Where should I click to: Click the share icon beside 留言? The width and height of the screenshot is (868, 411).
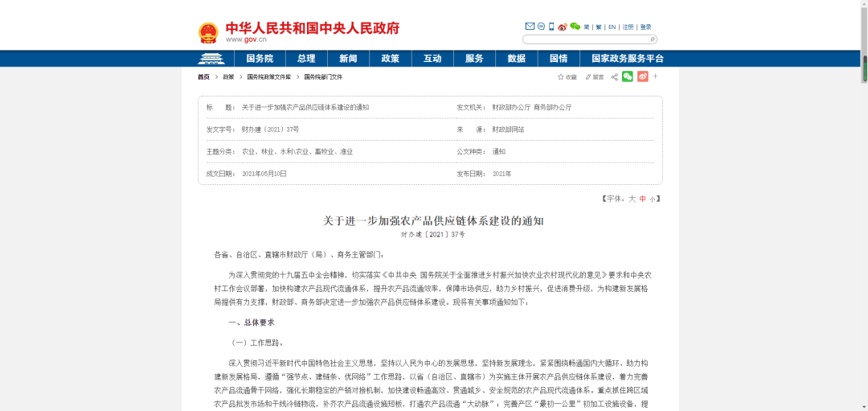615,77
